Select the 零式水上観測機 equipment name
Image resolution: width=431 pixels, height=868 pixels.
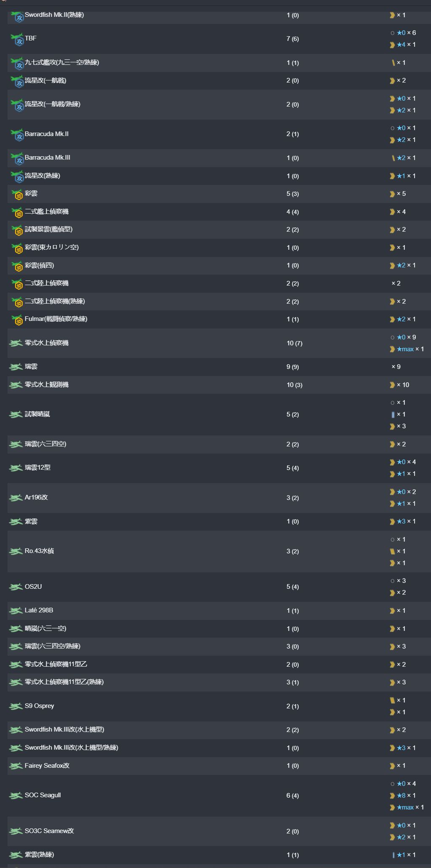tap(46, 385)
